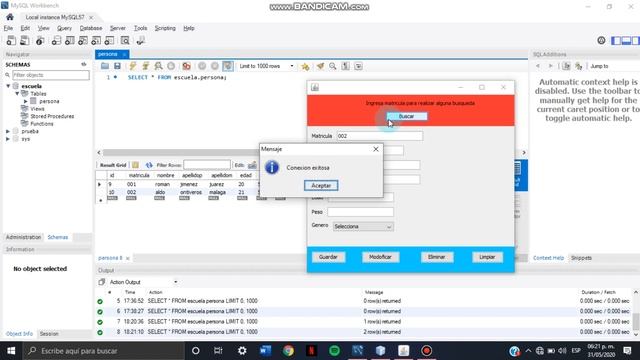Open a script file with the editor's folder icon

[105, 66]
